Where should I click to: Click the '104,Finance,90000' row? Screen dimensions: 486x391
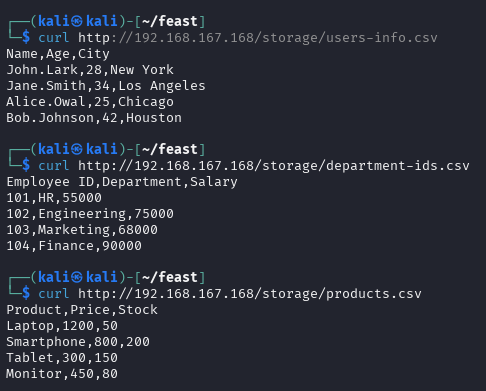[74, 246]
